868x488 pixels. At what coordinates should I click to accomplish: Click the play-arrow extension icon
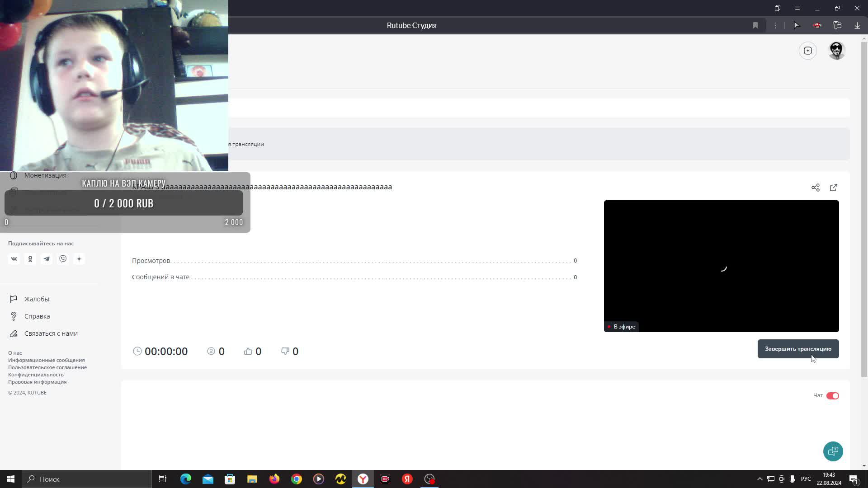pos(797,25)
